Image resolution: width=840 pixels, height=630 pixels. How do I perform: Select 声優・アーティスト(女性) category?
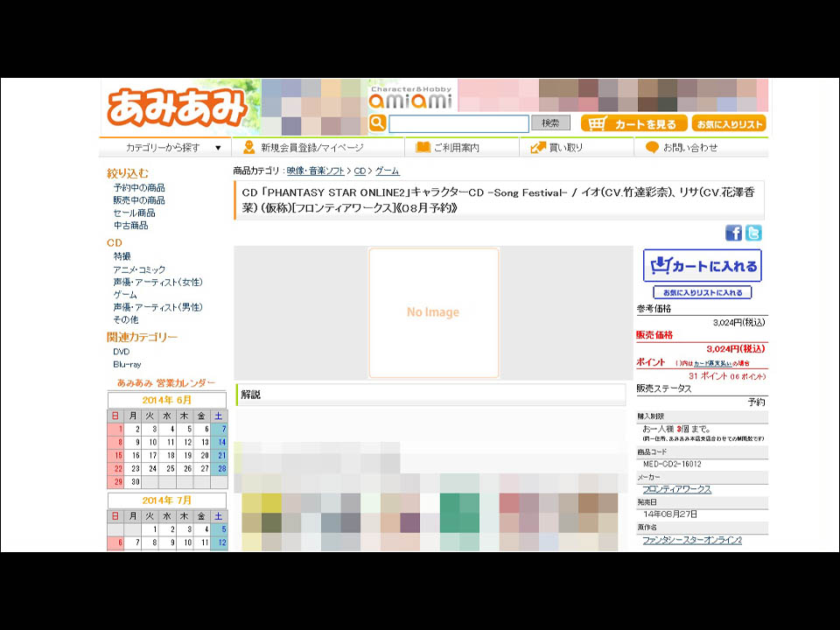158,282
